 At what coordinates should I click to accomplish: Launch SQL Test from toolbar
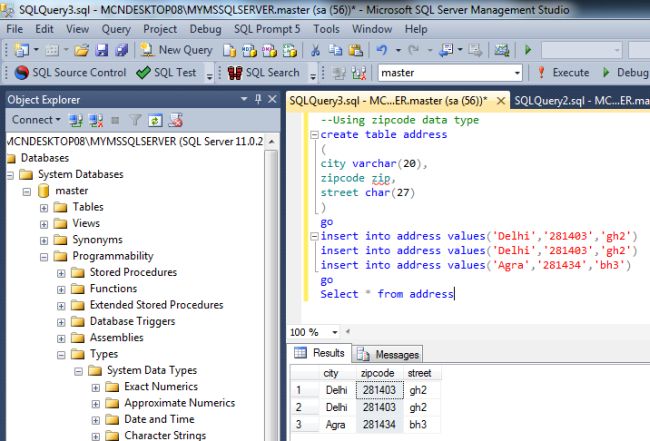(167, 73)
